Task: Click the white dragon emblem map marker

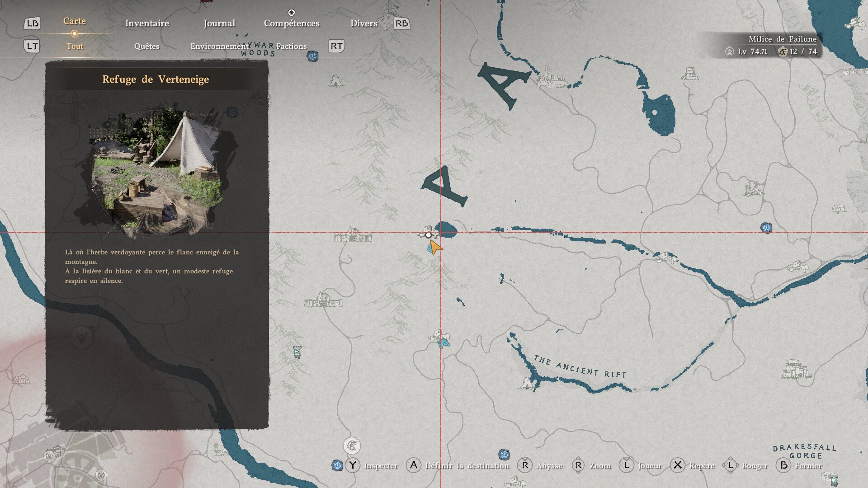Action: coord(352,446)
